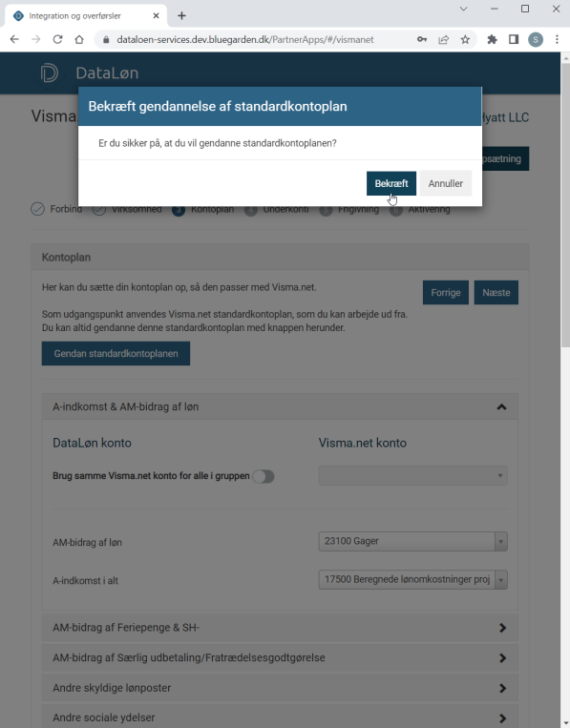Open the browser side panel icon
570x728 pixels.
point(514,39)
